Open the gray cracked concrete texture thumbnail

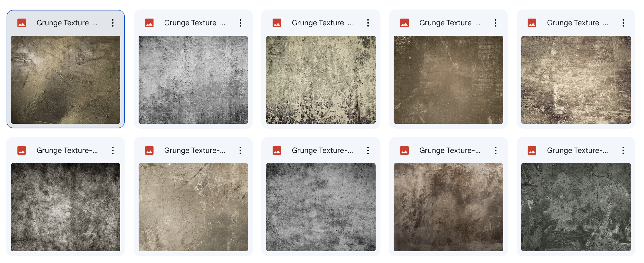click(193, 79)
